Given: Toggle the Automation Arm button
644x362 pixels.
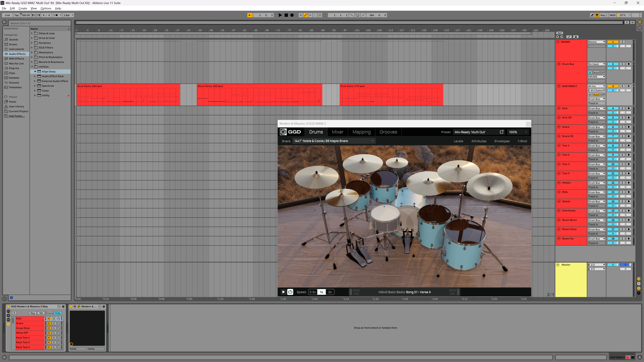Looking at the screenshot, I should pos(305,15).
